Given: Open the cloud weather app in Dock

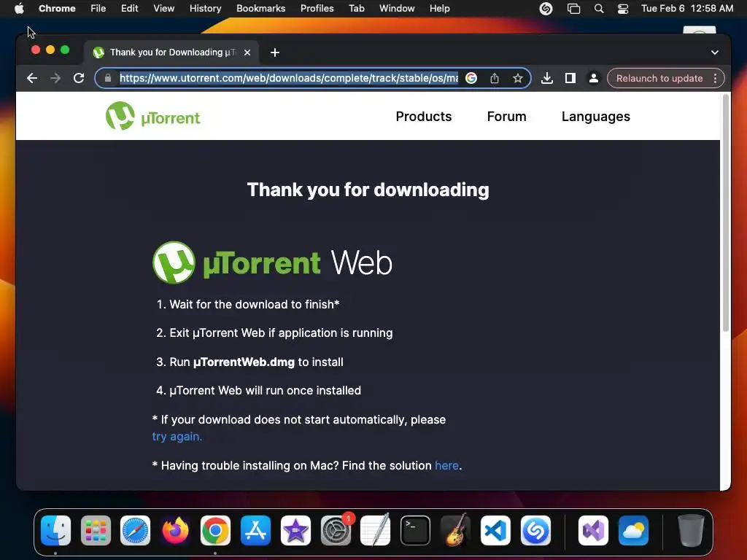Looking at the screenshot, I should pos(633,531).
